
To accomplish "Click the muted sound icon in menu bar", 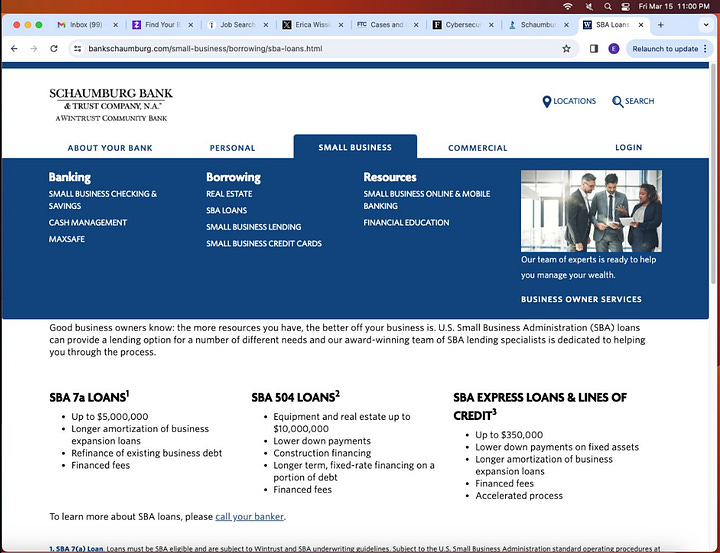I will coord(589,6).
